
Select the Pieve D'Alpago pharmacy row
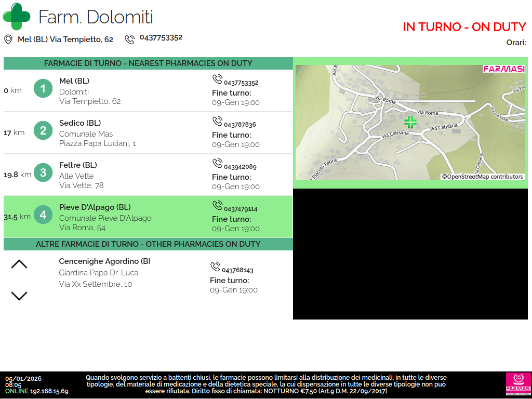(148, 217)
